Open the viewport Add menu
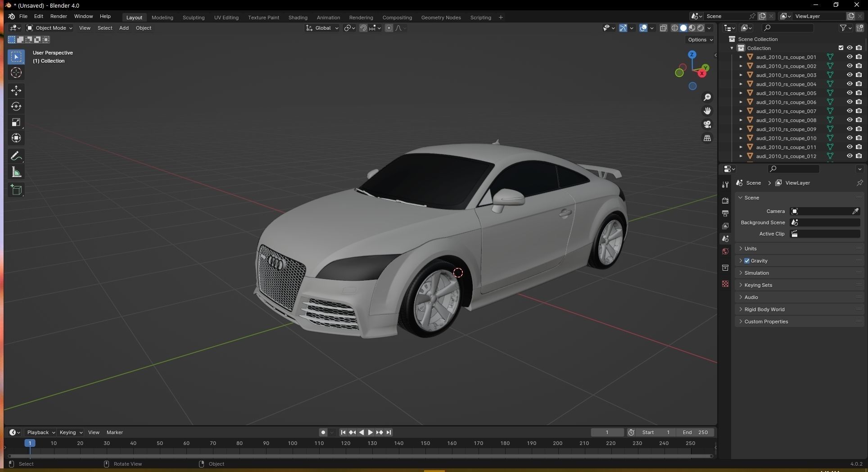 pyautogui.click(x=124, y=28)
